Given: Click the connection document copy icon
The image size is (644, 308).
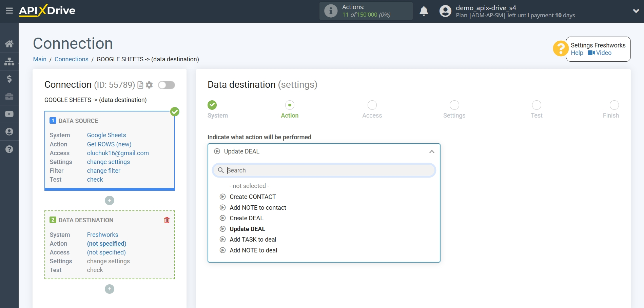Looking at the screenshot, I should 140,85.
